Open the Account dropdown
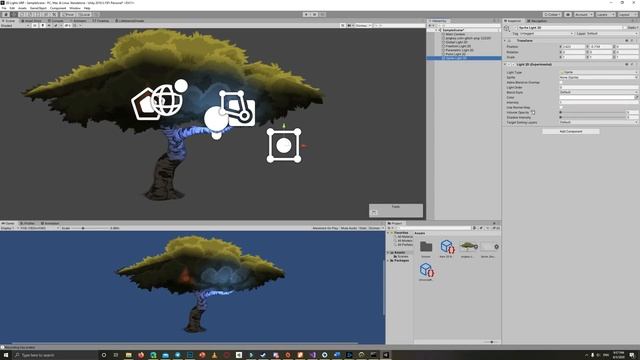The image size is (640, 360). tap(583, 14)
